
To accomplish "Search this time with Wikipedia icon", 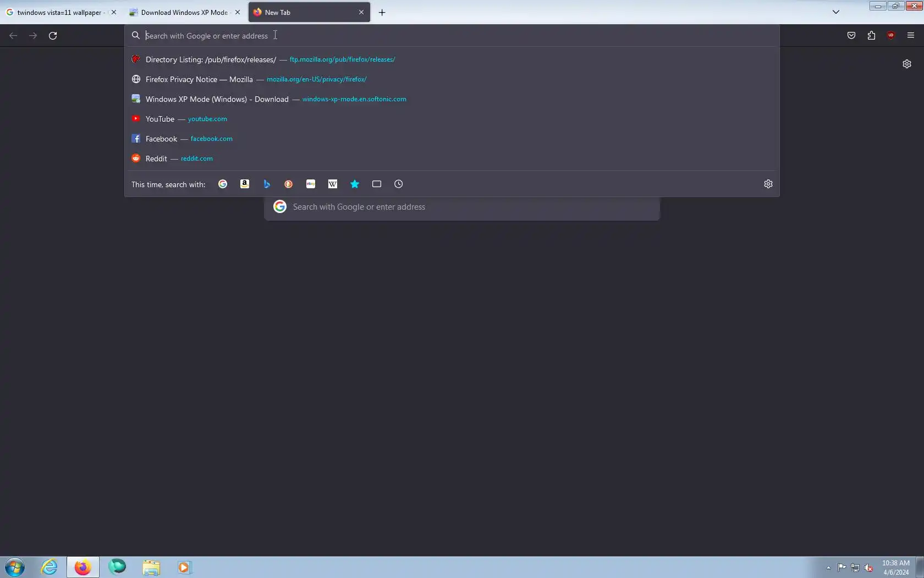I will pyautogui.click(x=333, y=184).
